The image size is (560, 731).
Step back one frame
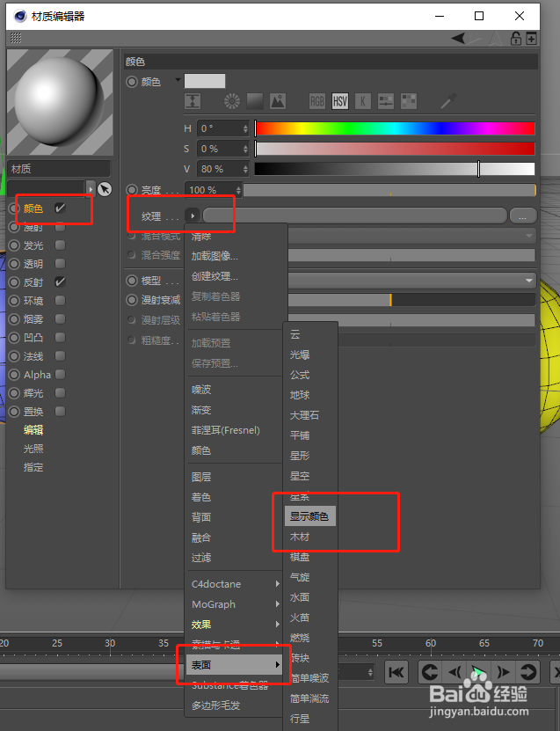[x=455, y=672]
